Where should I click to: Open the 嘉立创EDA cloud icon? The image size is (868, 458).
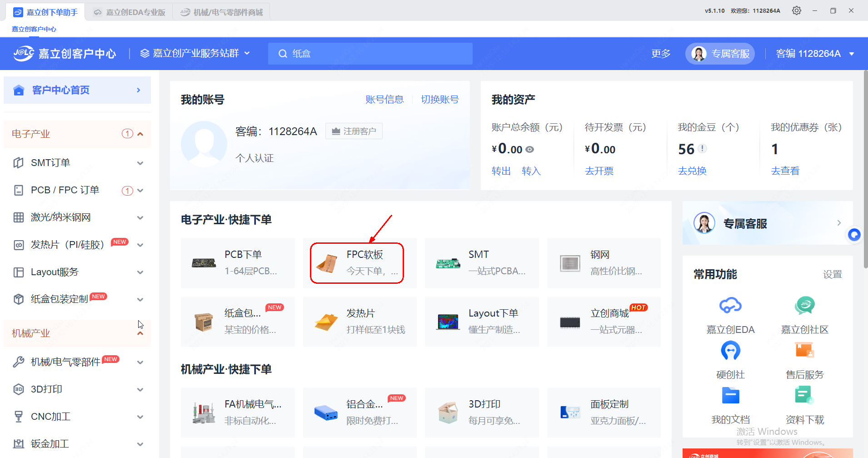pyautogui.click(x=730, y=306)
